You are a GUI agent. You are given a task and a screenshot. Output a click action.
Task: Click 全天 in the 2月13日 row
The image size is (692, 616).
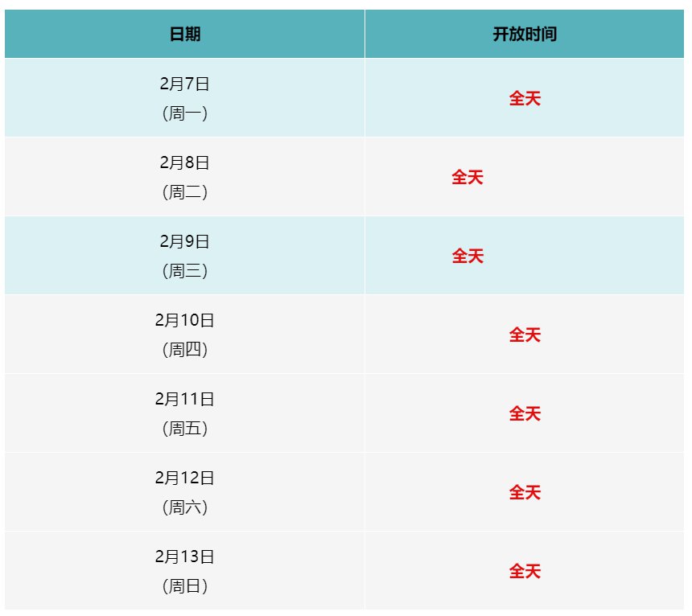[x=525, y=572]
